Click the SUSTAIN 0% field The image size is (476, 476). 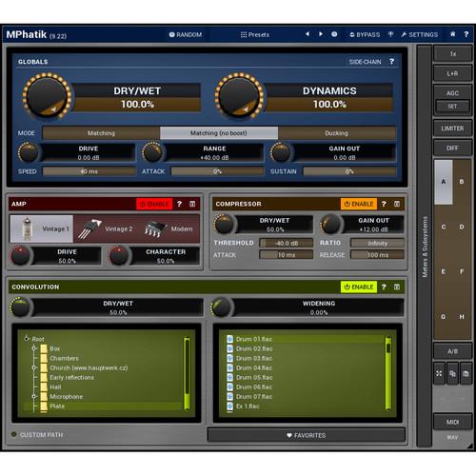(x=349, y=171)
